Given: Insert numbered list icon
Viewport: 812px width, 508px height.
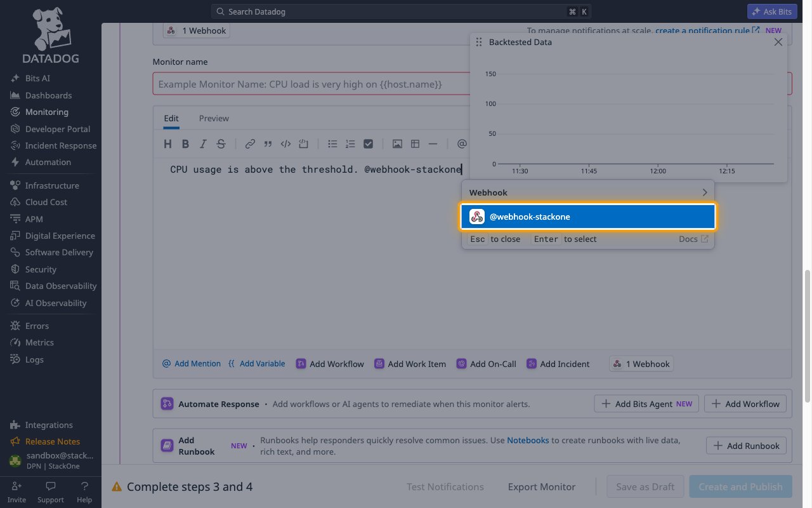Looking at the screenshot, I should point(350,144).
